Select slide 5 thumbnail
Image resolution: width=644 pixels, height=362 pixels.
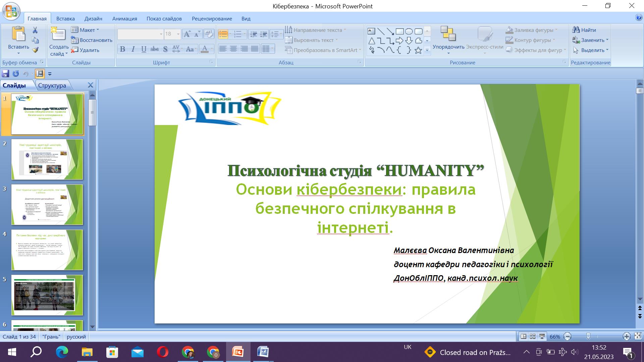pos(47,295)
